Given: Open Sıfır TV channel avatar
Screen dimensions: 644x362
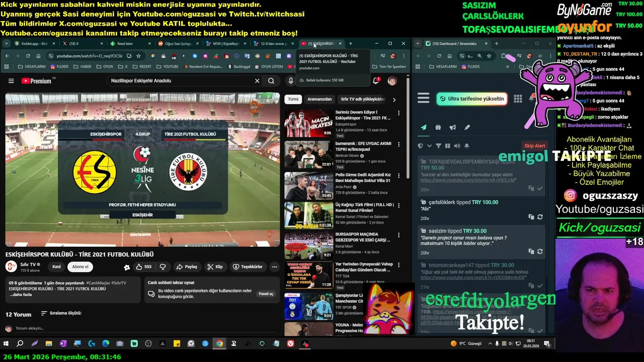Looking at the screenshot, I should coord(11,266).
